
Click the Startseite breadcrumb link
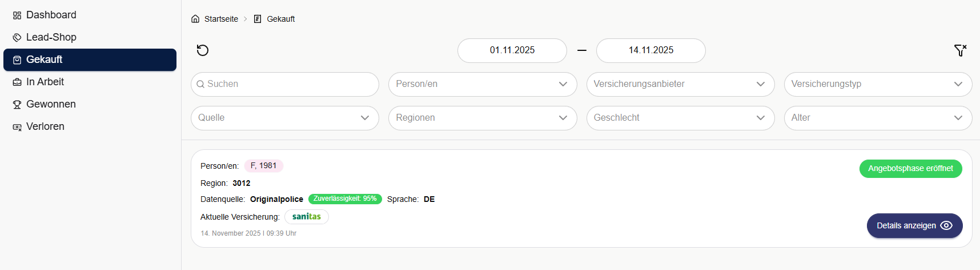click(221, 19)
